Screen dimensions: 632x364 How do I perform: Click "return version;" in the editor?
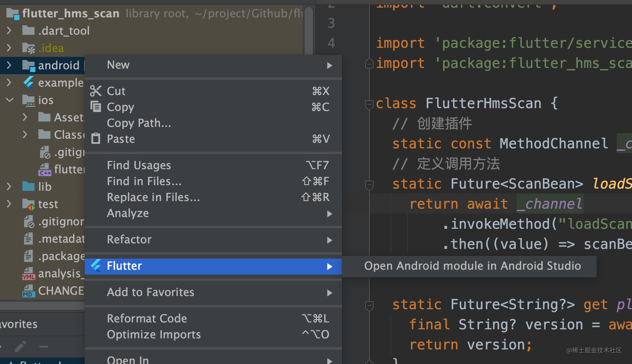pyautogui.click(x=471, y=345)
